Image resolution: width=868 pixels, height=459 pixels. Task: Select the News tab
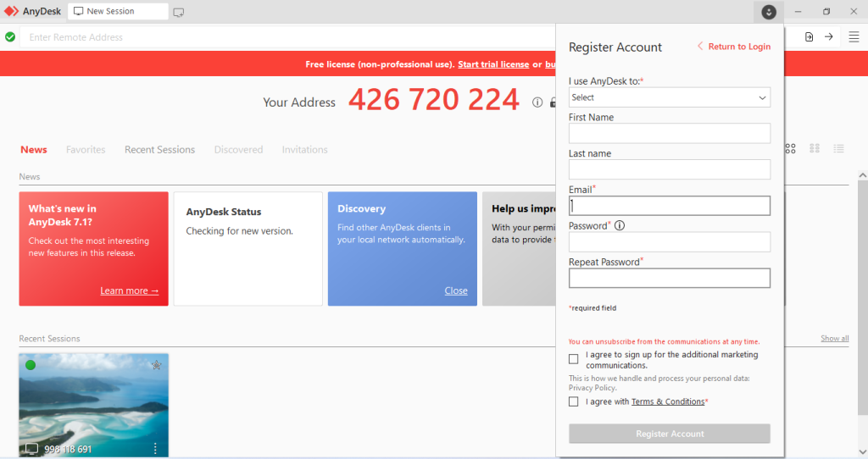pos(34,150)
